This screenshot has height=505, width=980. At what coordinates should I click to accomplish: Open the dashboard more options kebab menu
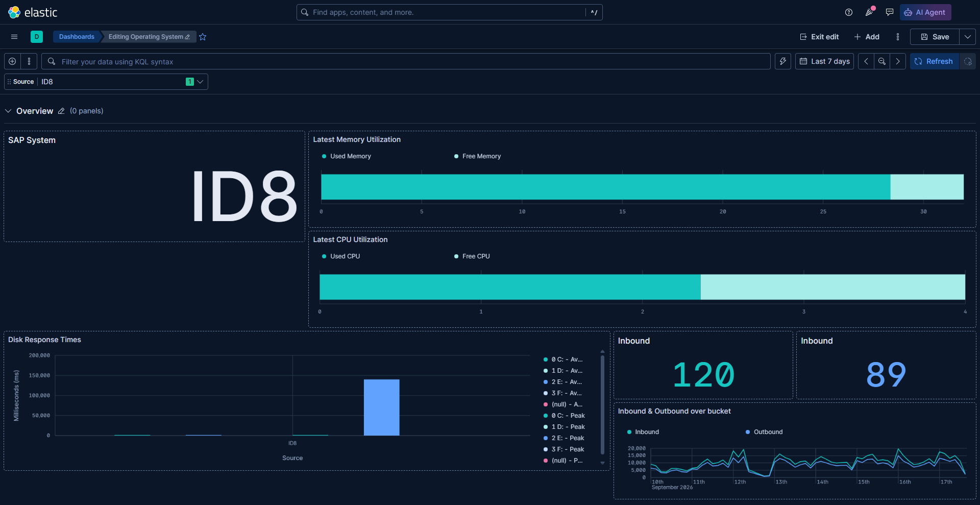point(898,37)
